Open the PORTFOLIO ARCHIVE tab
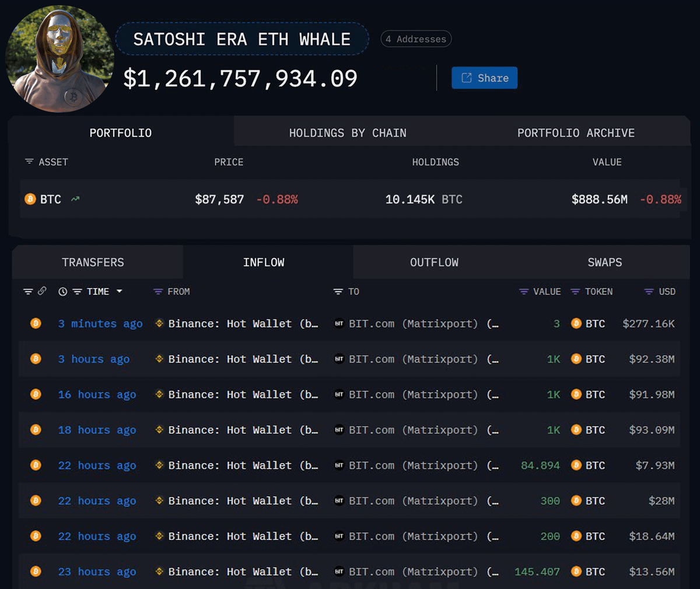The image size is (700, 589). point(576,132)
